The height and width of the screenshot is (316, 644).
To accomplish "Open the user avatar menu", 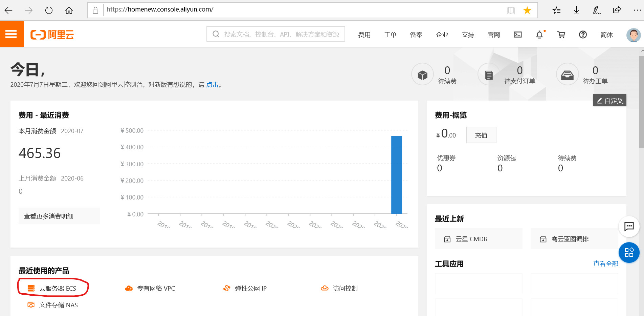I will point(633,35).
